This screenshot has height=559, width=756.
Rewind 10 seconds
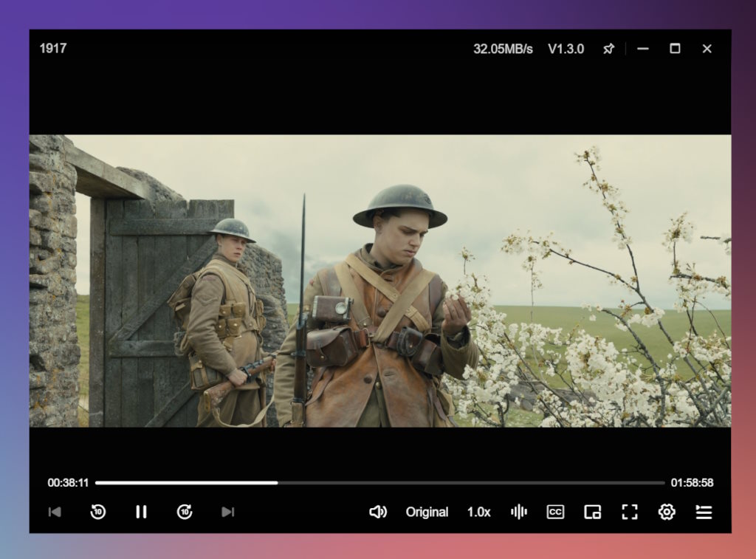[98, 512]
